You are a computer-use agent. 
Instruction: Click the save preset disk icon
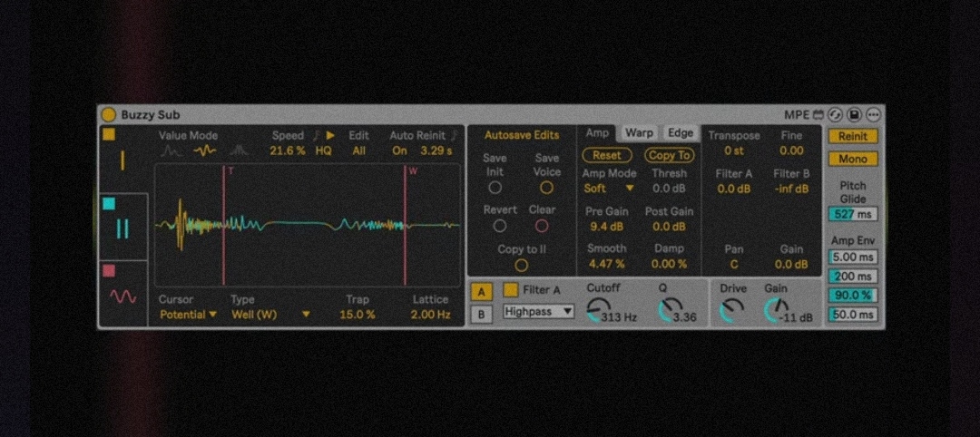854,115
